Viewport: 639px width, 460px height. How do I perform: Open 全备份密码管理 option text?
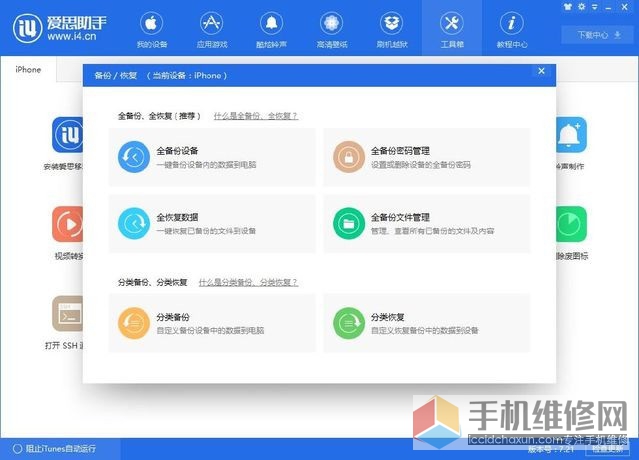click(x=400, y=151)
